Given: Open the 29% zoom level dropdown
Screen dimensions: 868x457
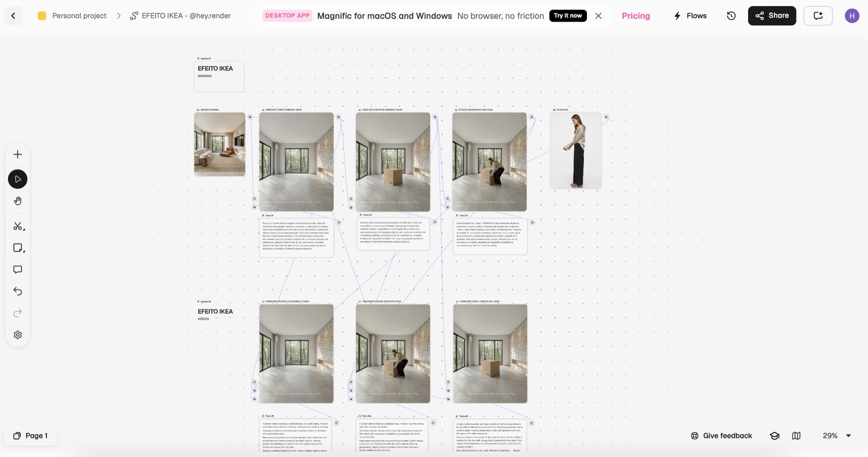Looking at the screenshot, I should (837, 436).
